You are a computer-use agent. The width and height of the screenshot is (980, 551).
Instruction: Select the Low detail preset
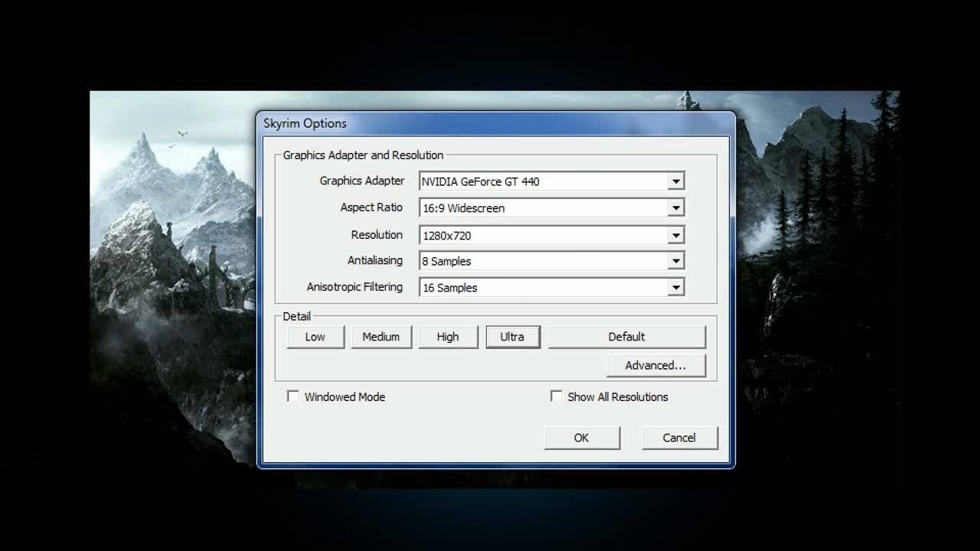pyautogui.click(x=315, y=337)
